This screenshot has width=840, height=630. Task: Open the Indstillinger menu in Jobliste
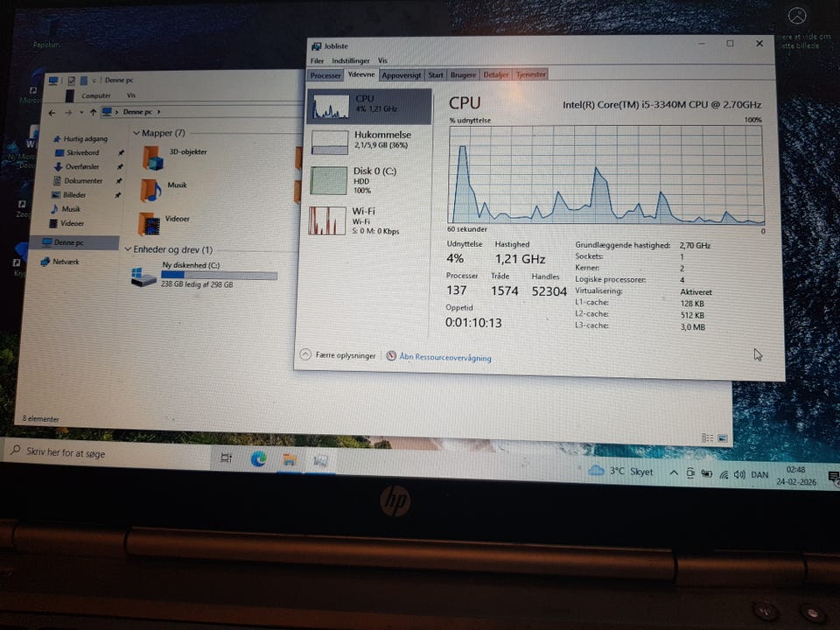coord(350,60)
